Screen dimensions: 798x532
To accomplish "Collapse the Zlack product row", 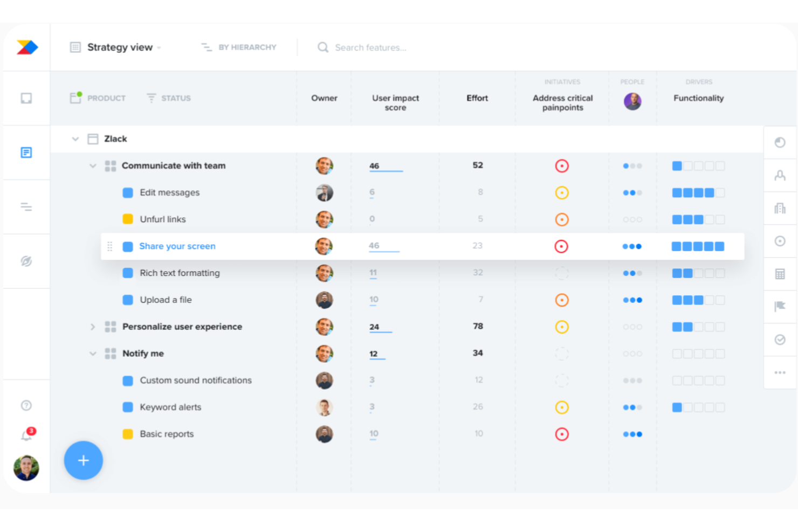I will [75, 139].
